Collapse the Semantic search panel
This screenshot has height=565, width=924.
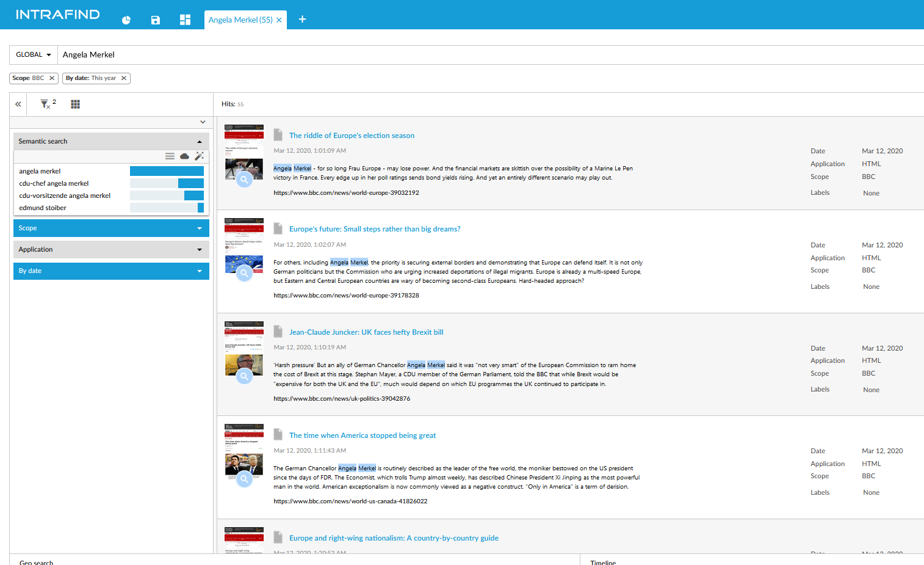click(x=111, y=141)
